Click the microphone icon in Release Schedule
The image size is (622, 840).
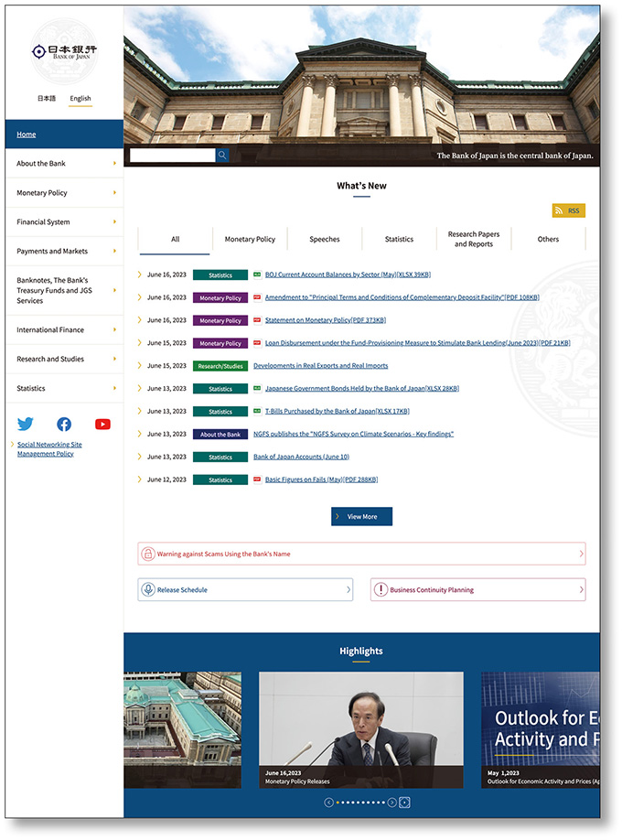[148, 590]
